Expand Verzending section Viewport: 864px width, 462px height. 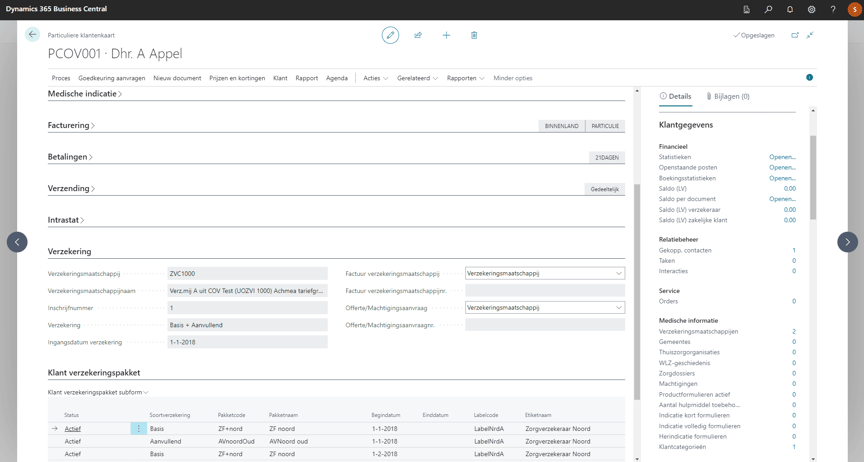(x=71, y=188)
